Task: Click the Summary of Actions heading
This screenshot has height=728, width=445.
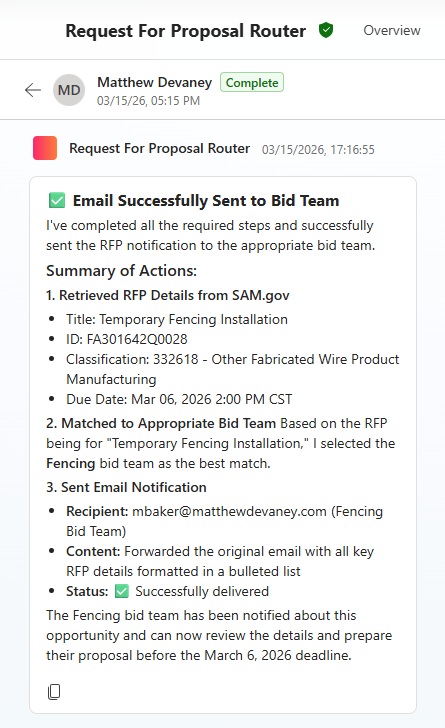Action: pos(121,271)
